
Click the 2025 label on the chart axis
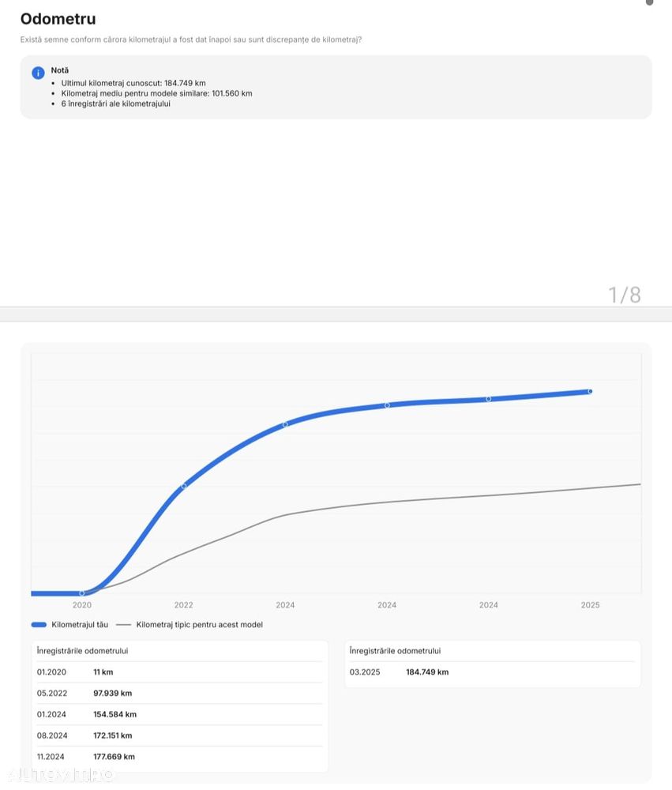coord(590,605)
